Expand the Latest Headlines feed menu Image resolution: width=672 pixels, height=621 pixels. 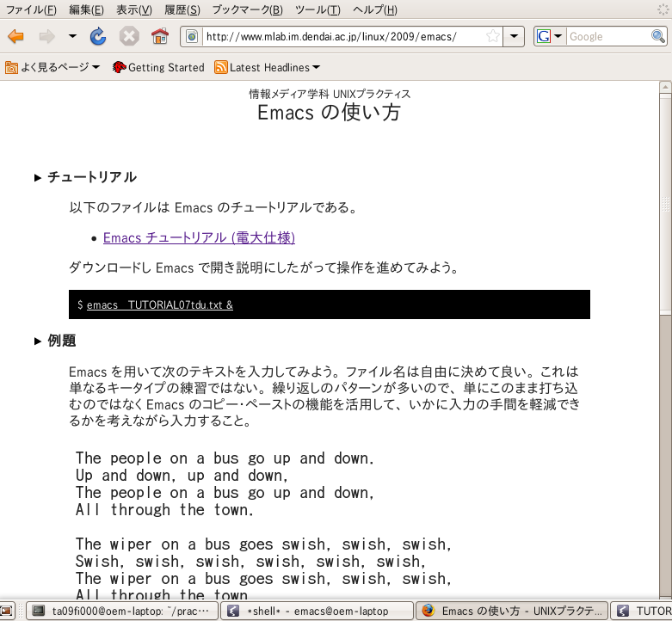pos(316,67)
